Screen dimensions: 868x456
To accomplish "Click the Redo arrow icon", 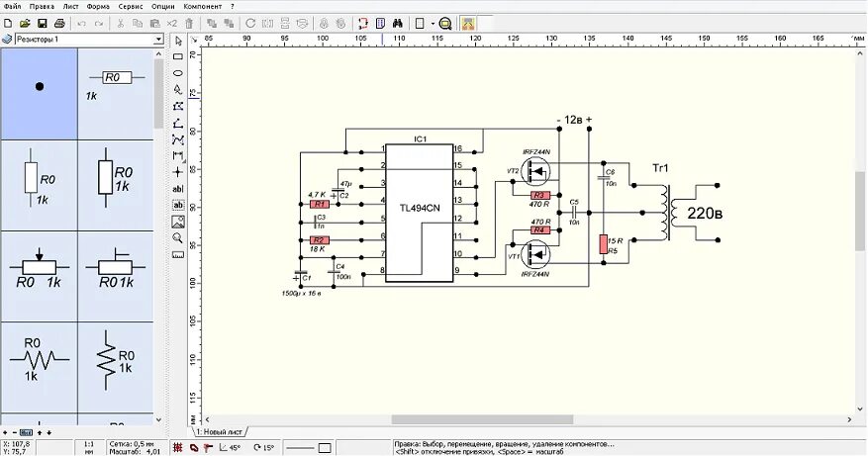I will (99, 23).
